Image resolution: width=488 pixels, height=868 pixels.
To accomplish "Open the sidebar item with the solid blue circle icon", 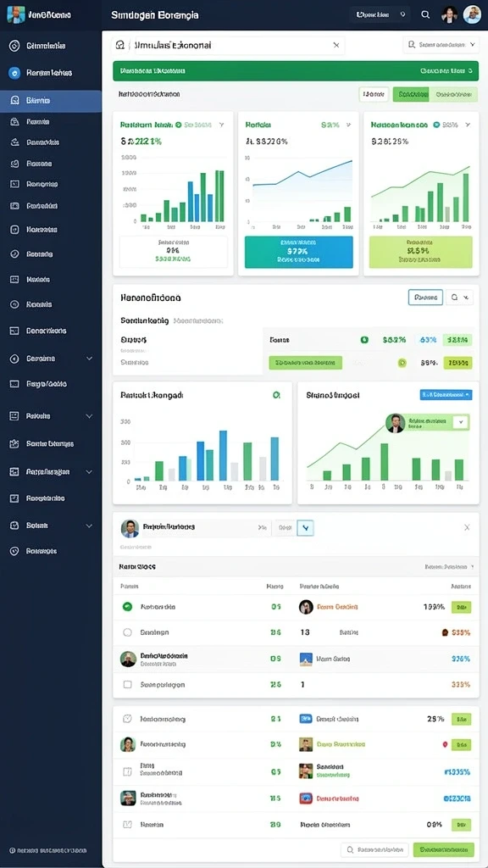I will [51, 73].
